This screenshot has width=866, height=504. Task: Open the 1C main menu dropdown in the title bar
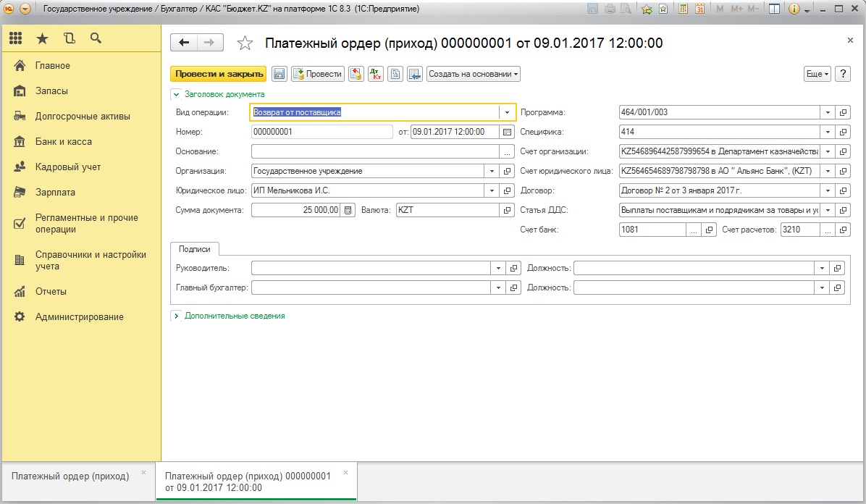pyautogui.click(x=25, y=9)
